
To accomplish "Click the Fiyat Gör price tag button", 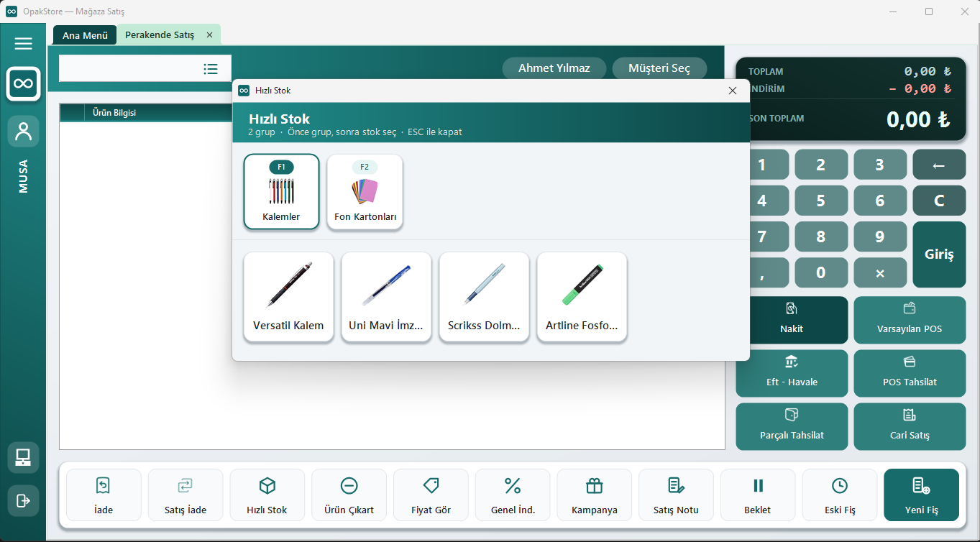I will 431,495.
